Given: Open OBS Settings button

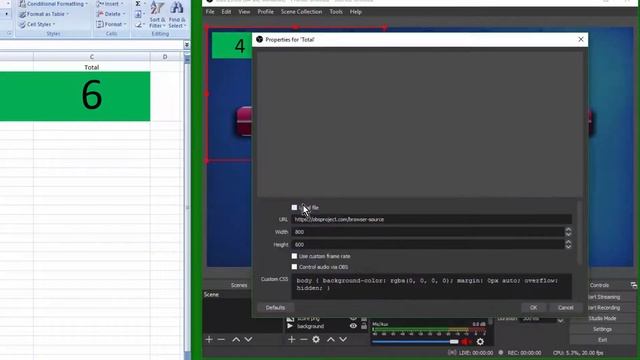Looking at the screenshot, I should pyautogui.click(x=602, y=329).
